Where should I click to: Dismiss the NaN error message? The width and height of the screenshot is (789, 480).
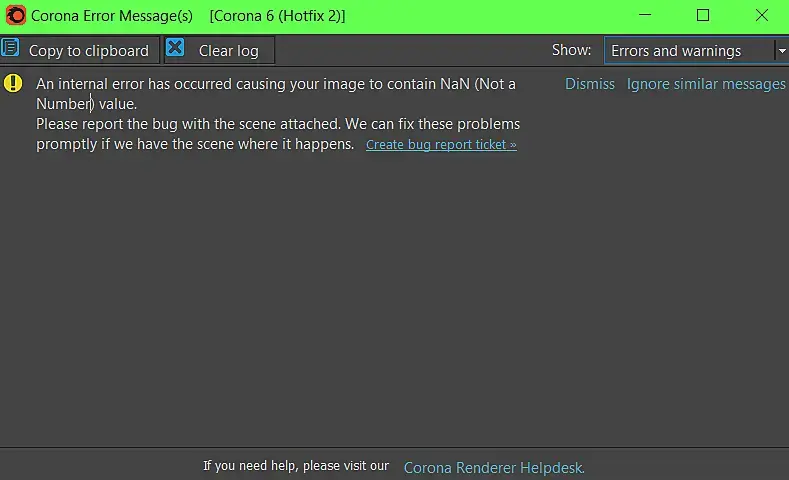(x=590, y=84)
